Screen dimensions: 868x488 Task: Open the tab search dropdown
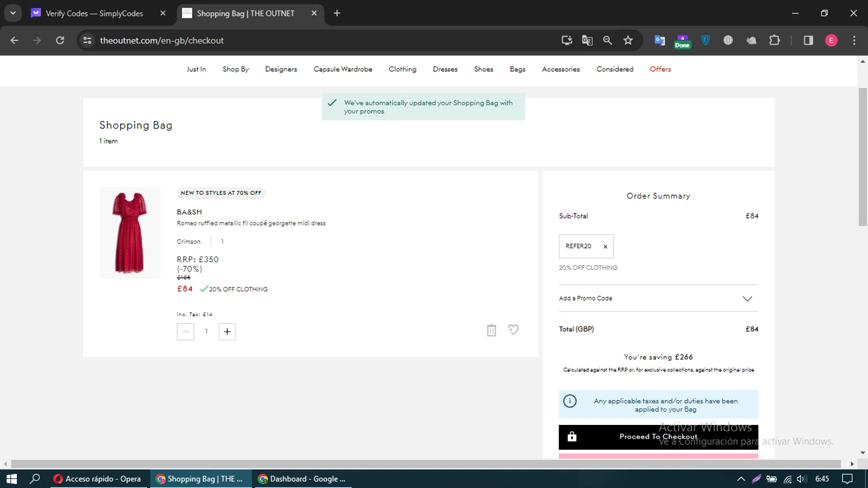13,13
